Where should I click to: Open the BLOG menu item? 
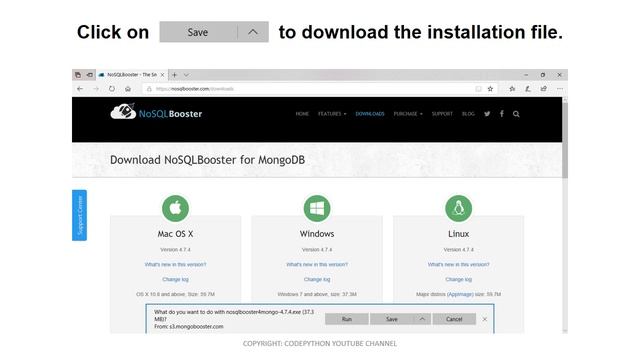coord(468,114)
